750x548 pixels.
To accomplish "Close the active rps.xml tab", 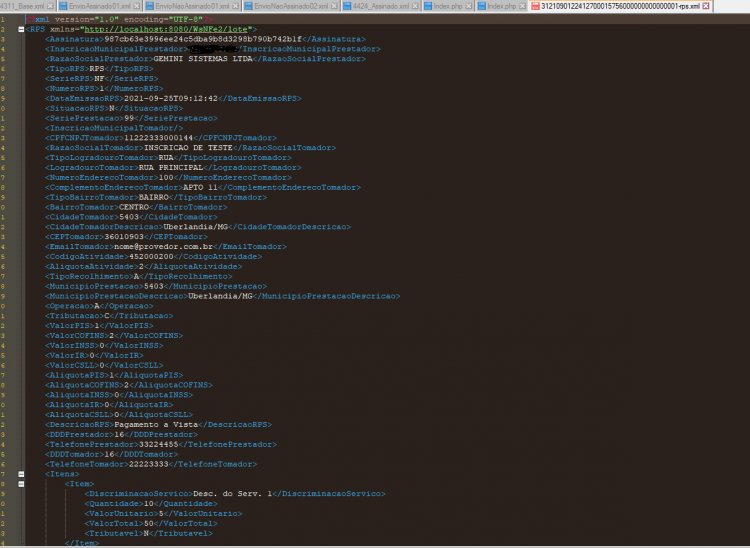I will pyautogui.click(x=706, y=6).
